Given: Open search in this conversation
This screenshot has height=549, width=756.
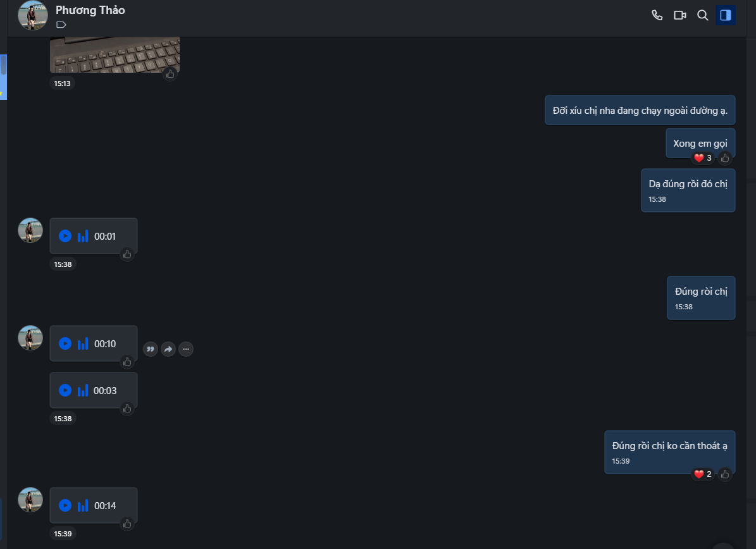Looking at the screenshot, I should [702, 15].
